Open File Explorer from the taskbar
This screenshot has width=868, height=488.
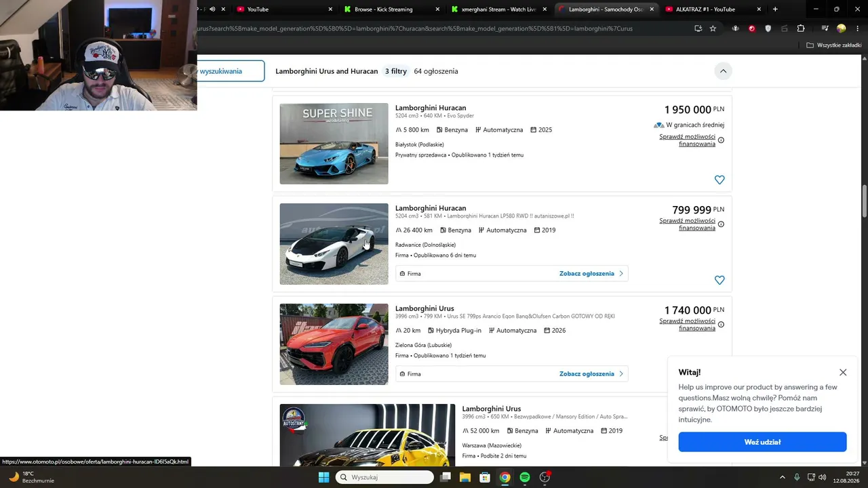(465, 477)
